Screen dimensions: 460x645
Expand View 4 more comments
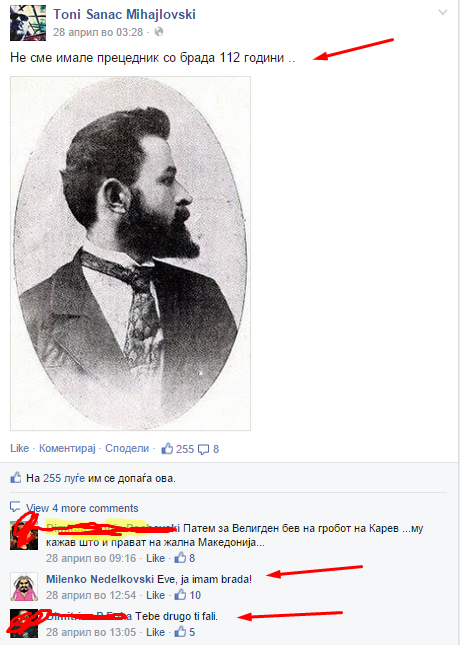tap(82, 508)
